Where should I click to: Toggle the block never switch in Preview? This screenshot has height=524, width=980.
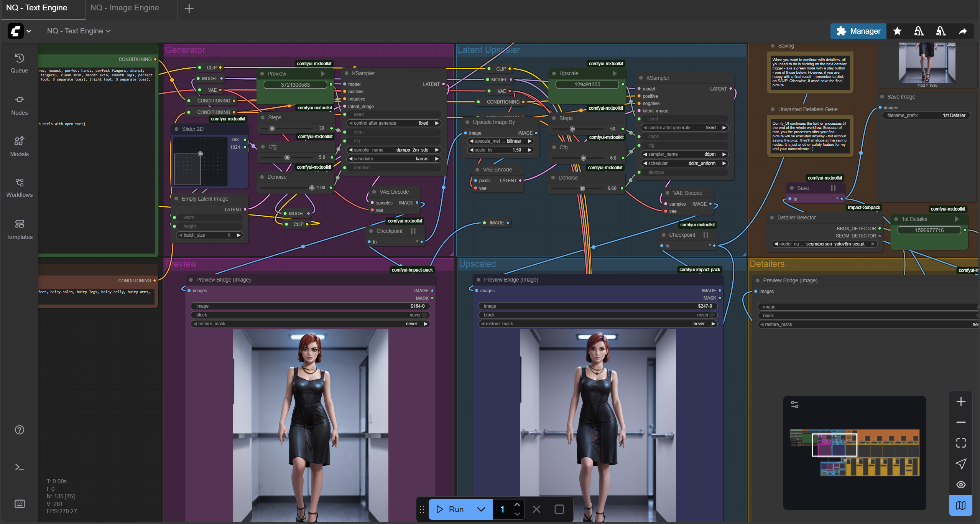tap(424, 315)
